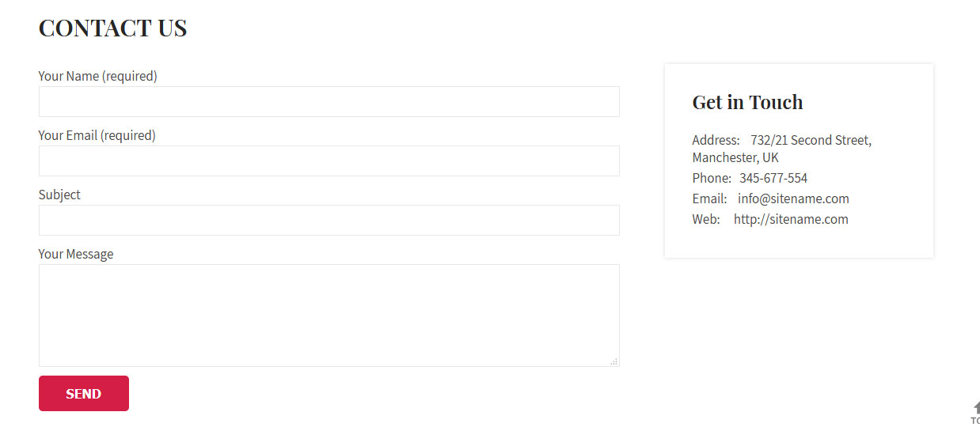Click the Subject field label

59,195
